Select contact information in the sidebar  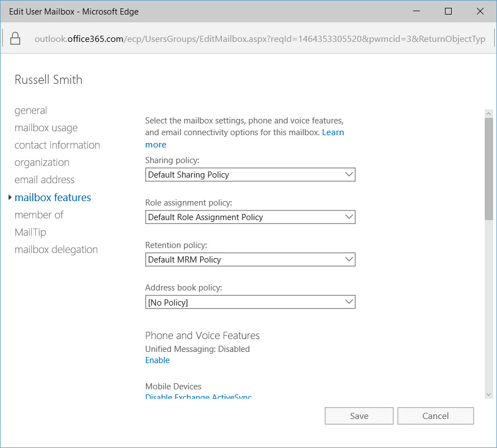pyautogui.click(x=57, y=145)
